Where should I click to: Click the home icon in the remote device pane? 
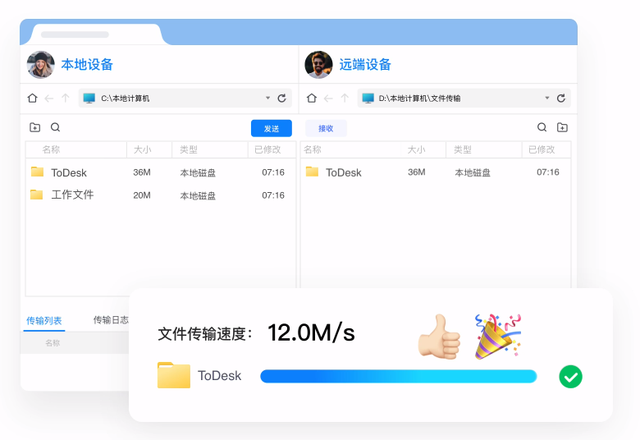(311, 98)
